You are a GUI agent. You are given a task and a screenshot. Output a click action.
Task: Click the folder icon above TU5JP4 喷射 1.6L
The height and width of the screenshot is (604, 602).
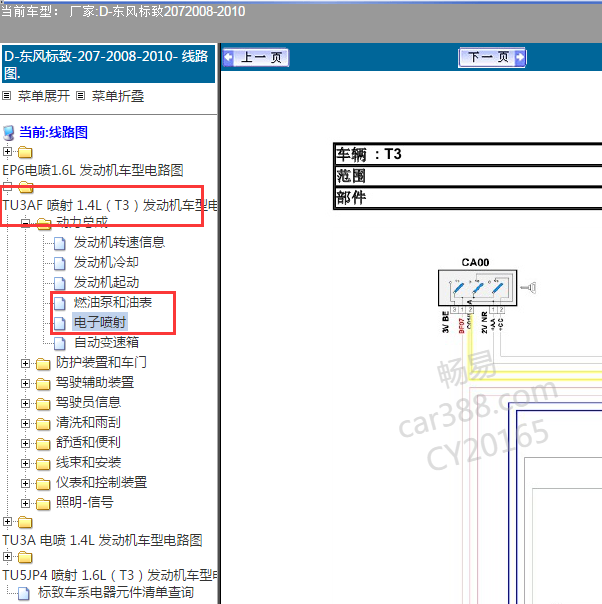pyautogui.click(x=25, y=557)
